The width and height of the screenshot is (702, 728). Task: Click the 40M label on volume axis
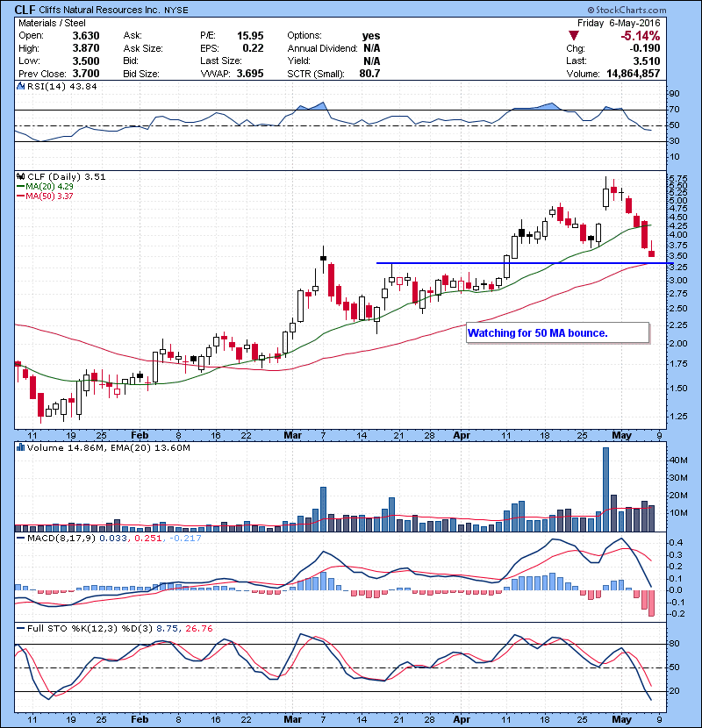click(677, 460)
